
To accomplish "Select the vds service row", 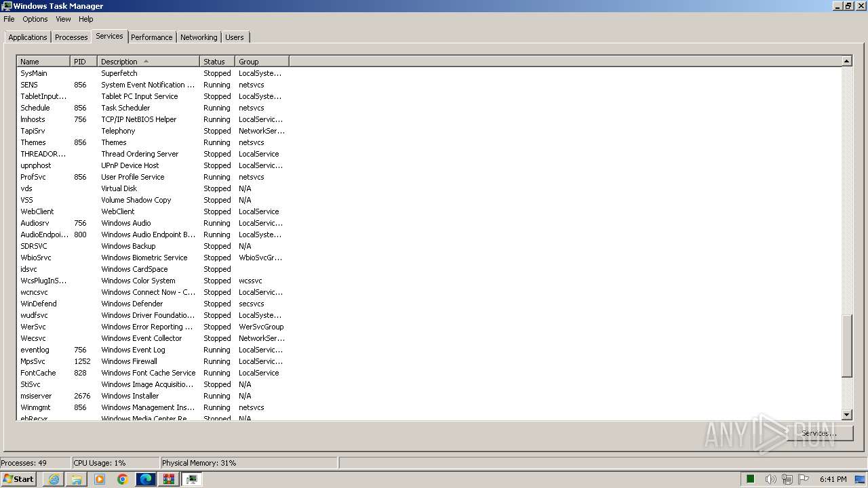I will click(153, 188).
